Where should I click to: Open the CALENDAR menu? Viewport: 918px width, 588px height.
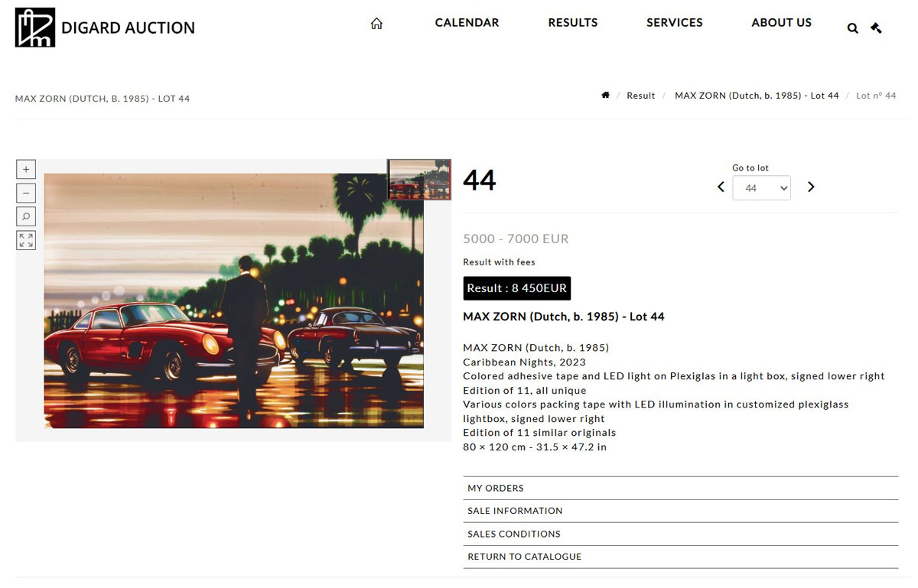467,23
